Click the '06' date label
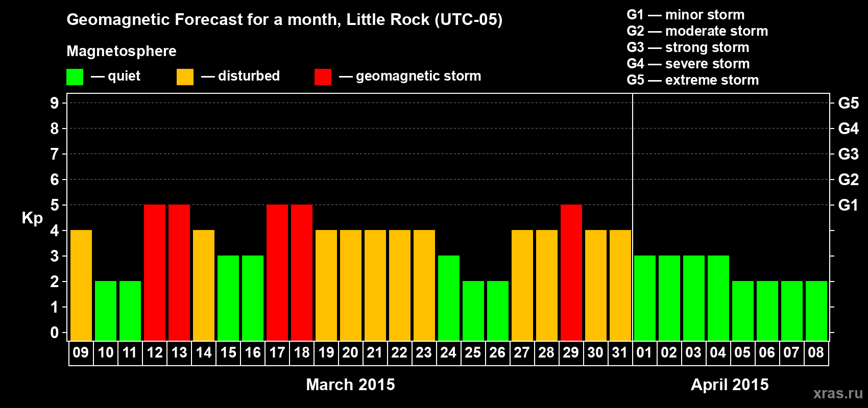 [767, 353]
